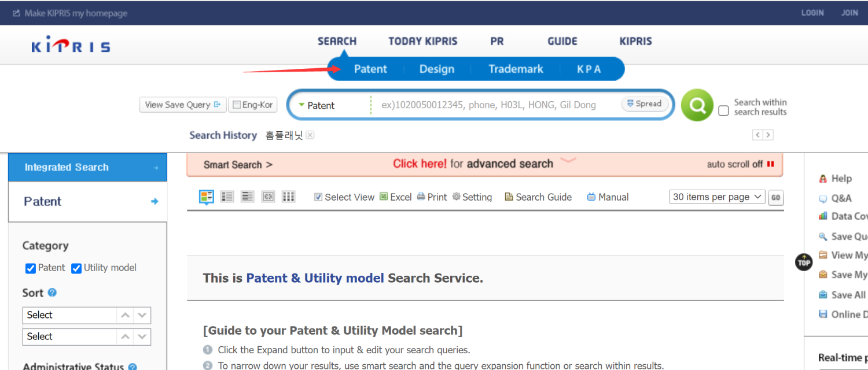This screenshot has width=868, height=370.
Task: Click the LOGIN link
Action: tap(812, 13)
